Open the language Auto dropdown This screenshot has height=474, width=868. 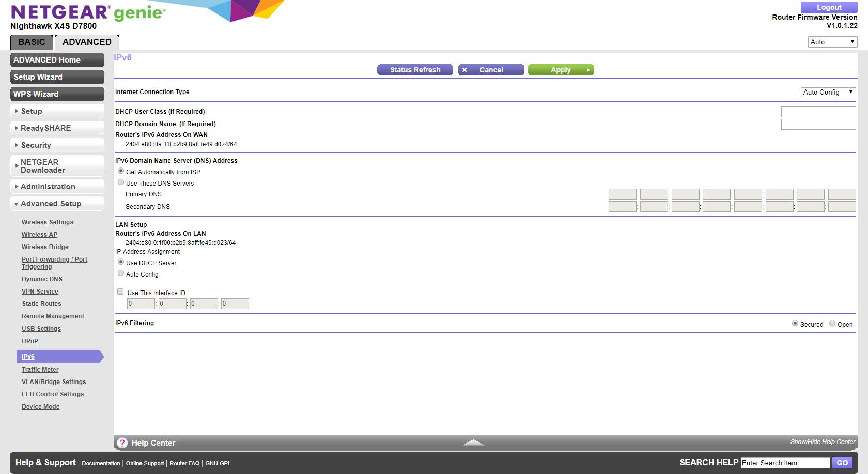(832, 42)
